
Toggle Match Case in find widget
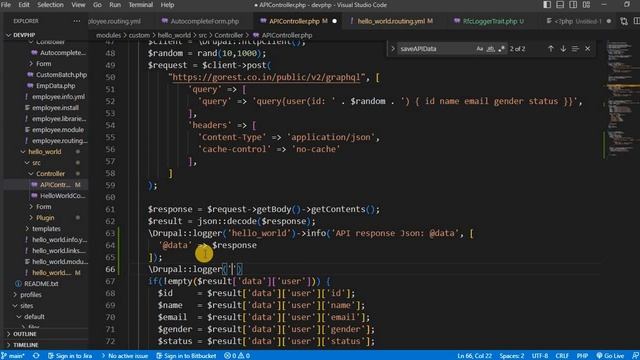[x=480, y=49]
